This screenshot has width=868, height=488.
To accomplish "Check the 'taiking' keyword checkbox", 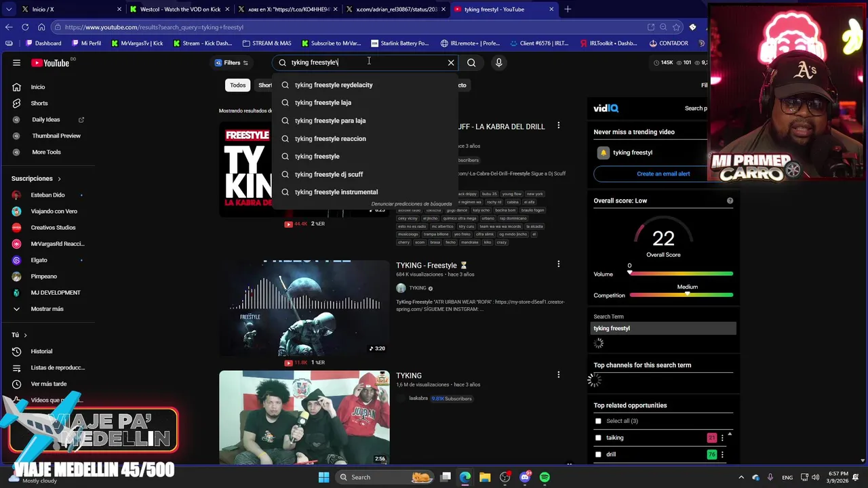I will 598,438.
